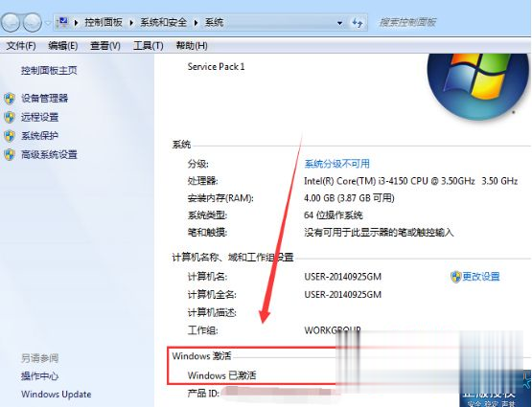Select USER-20140925GM next to 计算机全名
Screen dimensions: 532x407
tap(342, 294)
